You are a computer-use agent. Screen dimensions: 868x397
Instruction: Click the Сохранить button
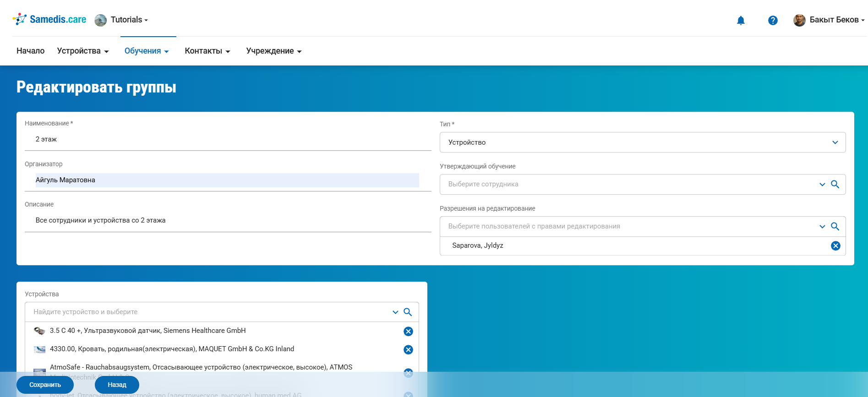pos(45,385)
